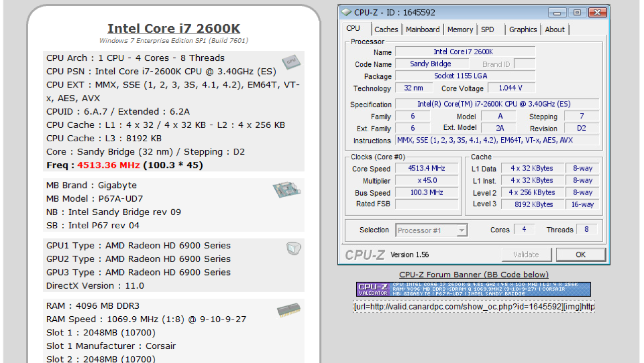The image size is (644, 363).
Task: Click the CPU chip icon in CPU section
Action: [x=291, y=61]
